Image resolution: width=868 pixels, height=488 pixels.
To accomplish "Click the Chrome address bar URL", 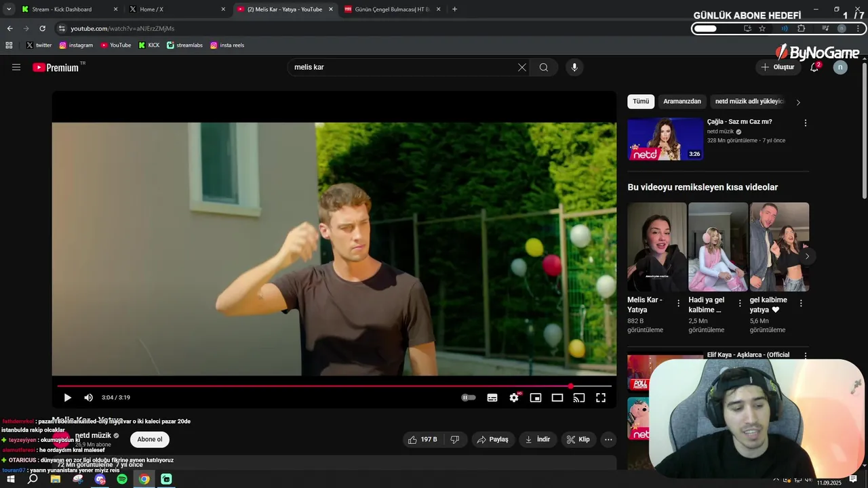I will 123,28.
